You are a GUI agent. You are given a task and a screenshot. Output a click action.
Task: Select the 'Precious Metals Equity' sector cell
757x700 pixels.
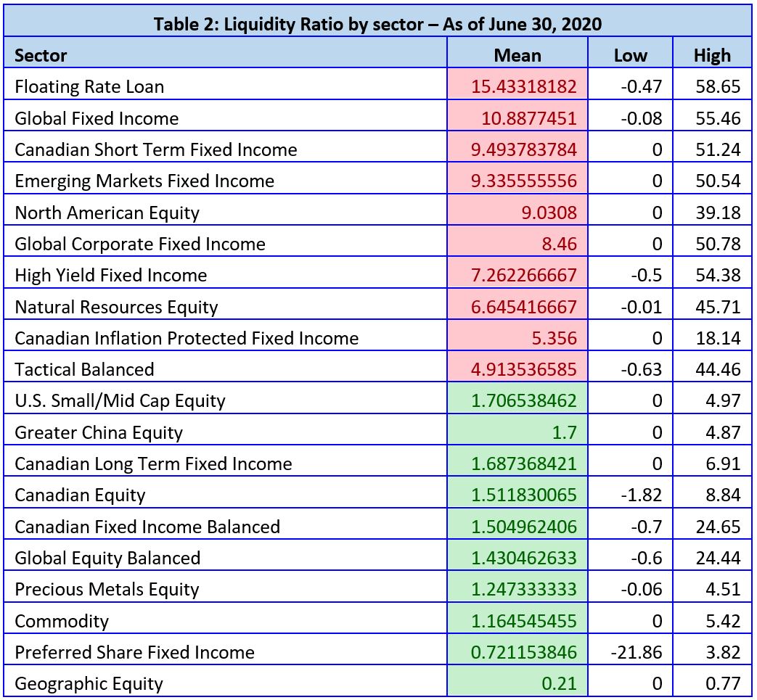tap(107, 589)
